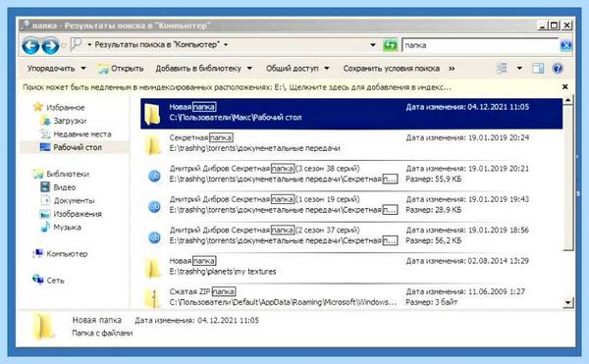Viewport: 589px width, 364px height.
Task: Open the Видео library
Action: [x=64, y=187]
